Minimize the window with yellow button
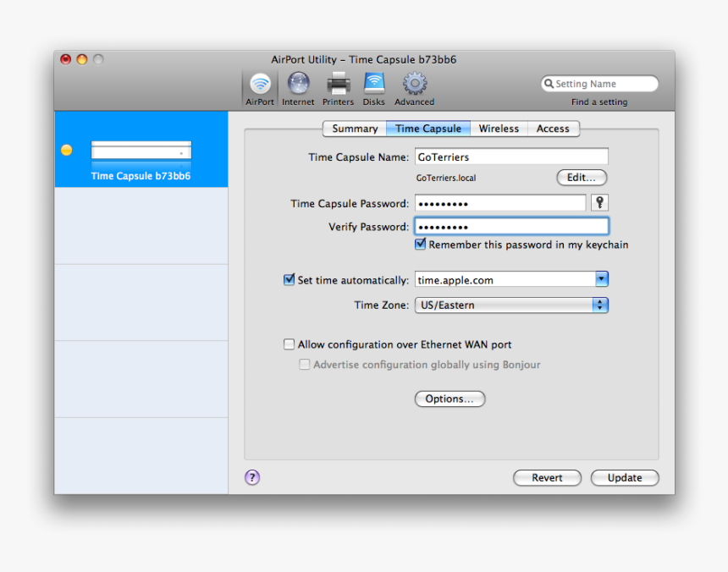 (82, 59)
